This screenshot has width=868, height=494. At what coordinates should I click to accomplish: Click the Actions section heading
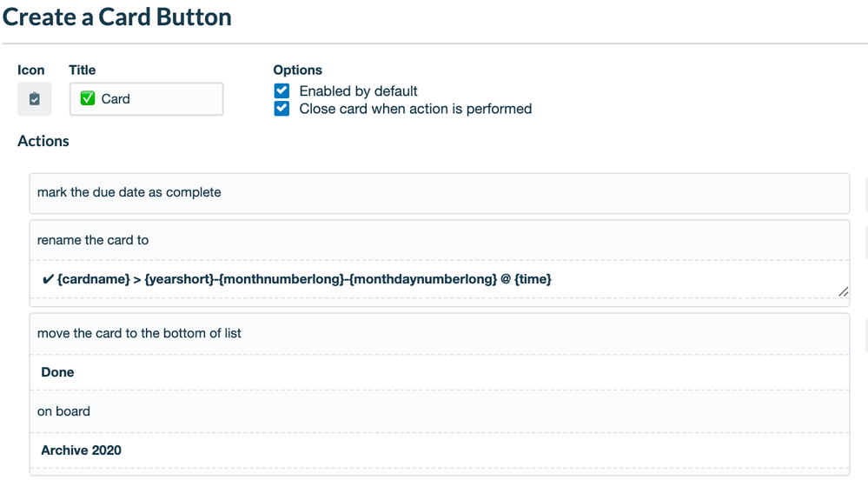[43, 141]
